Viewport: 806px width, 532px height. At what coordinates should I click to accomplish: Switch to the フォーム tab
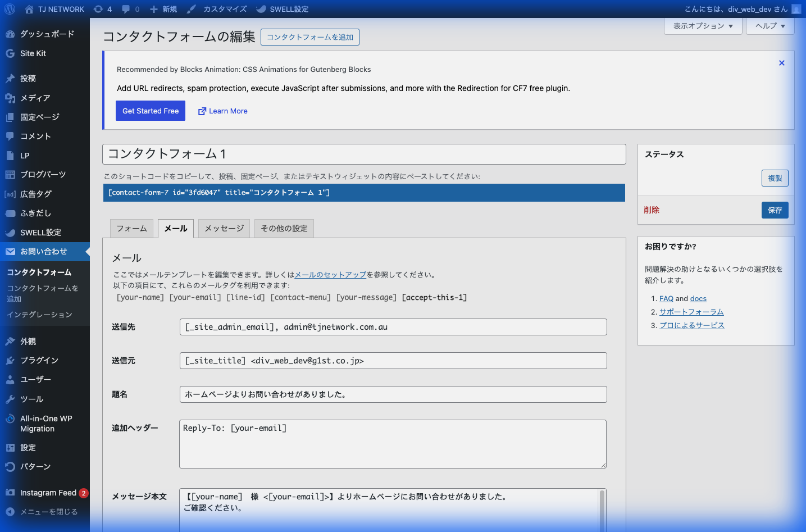pos(131,228)
